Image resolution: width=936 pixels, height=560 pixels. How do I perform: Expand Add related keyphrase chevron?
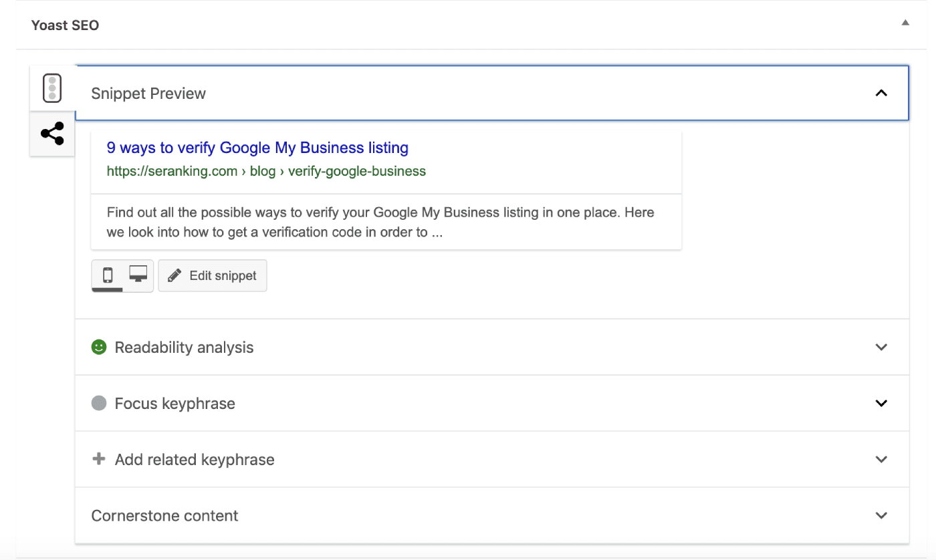coord(881,459)
